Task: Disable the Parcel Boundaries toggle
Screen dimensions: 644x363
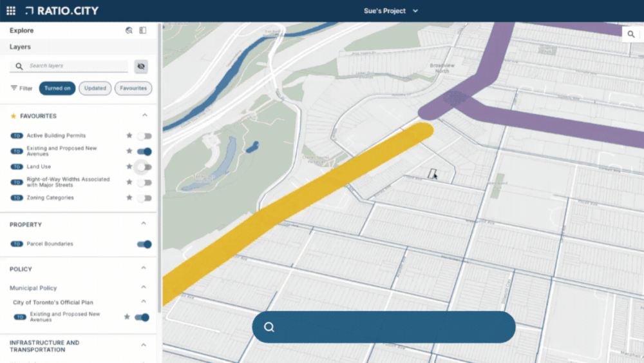Action: click(144, 244)
